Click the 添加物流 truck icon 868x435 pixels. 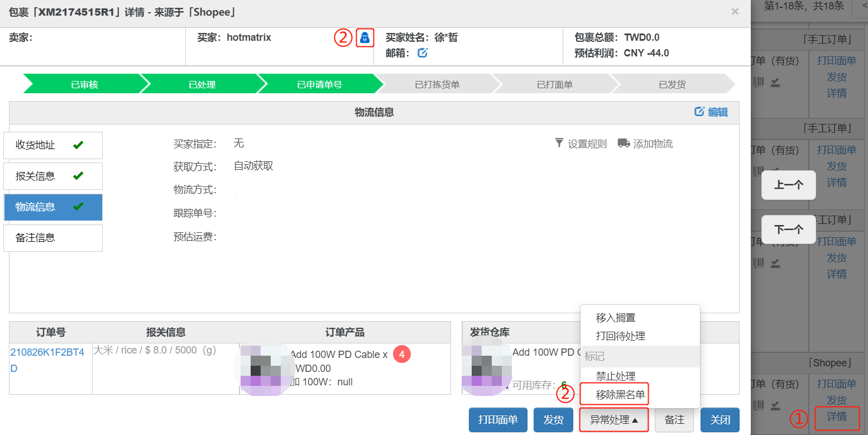click(624, 144)
